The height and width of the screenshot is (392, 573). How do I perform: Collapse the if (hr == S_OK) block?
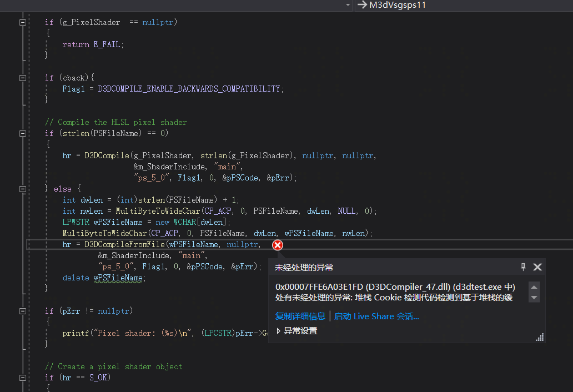(22, 377)
